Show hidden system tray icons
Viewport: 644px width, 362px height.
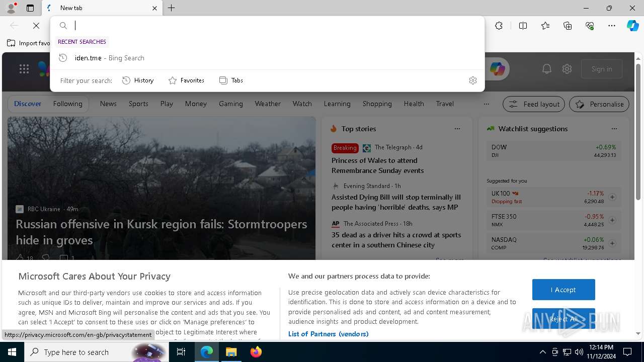pos(542,352)
